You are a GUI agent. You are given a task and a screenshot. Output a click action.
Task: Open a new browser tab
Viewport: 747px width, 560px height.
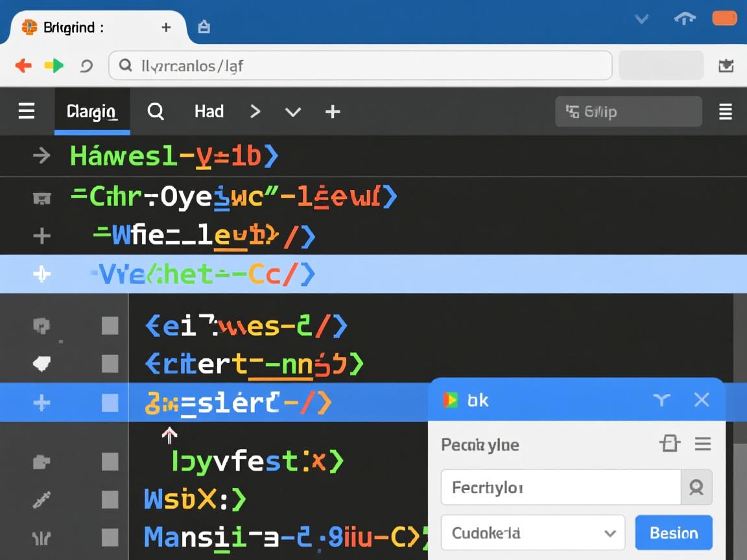pos(166,27)
